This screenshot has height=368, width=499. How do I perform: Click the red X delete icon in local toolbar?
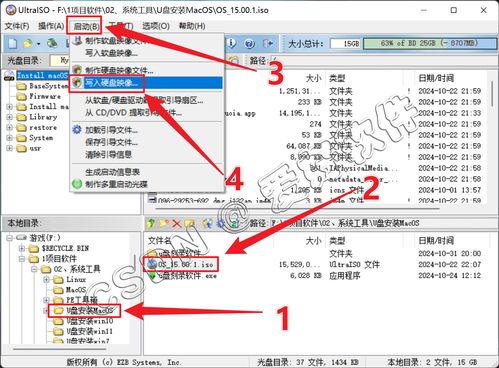tap(176, 223)
